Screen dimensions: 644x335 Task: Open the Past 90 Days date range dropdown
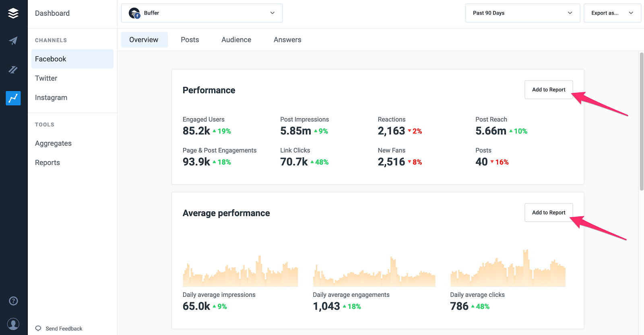[x=522, y=13]
